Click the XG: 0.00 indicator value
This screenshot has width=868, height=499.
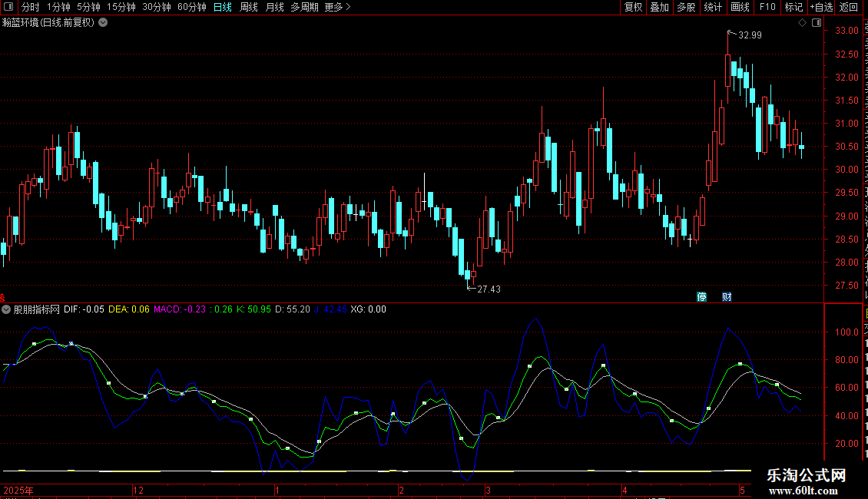pyautogui.click(x=369, y=309)
